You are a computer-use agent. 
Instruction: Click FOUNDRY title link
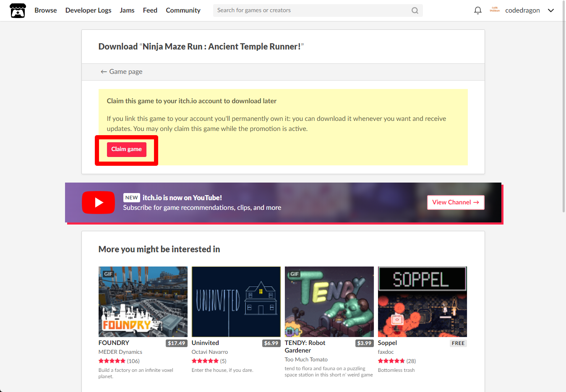(x=114, y=343)
